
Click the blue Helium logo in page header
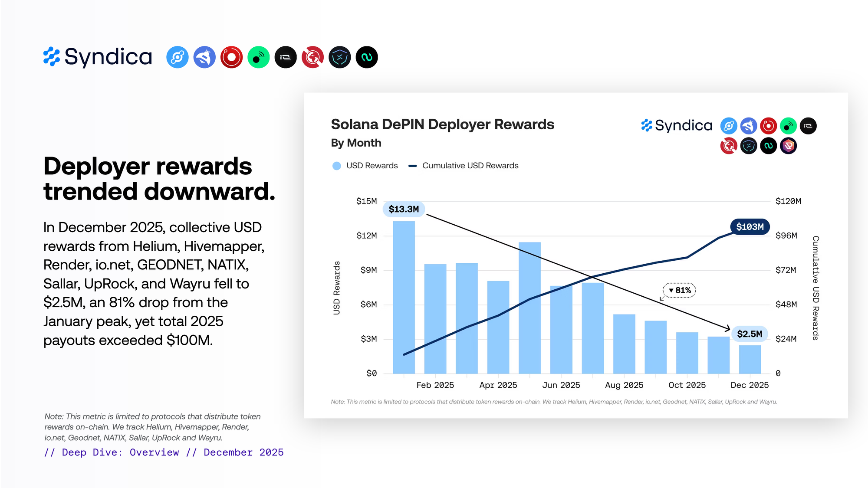click(x=178, y=57)
